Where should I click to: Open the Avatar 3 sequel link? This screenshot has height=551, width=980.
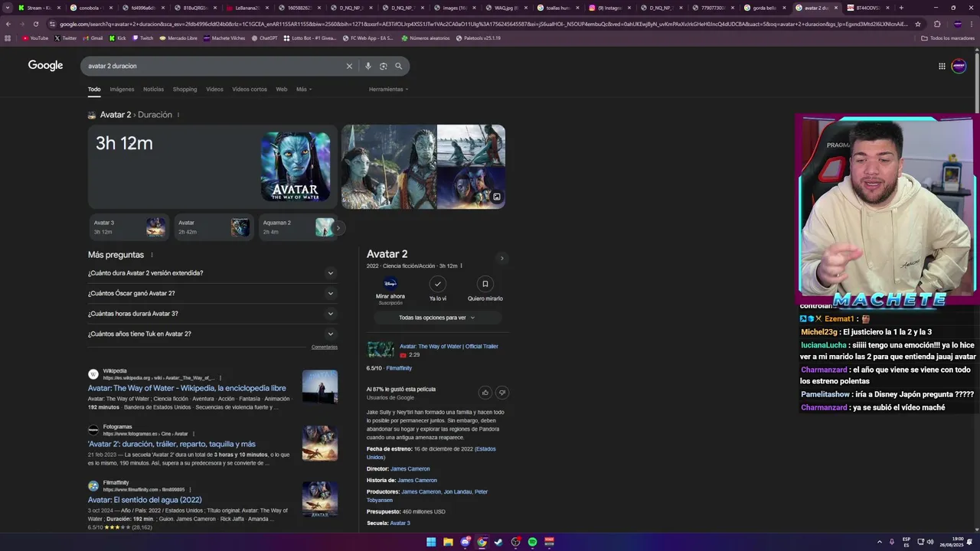(x=400, y=523)
